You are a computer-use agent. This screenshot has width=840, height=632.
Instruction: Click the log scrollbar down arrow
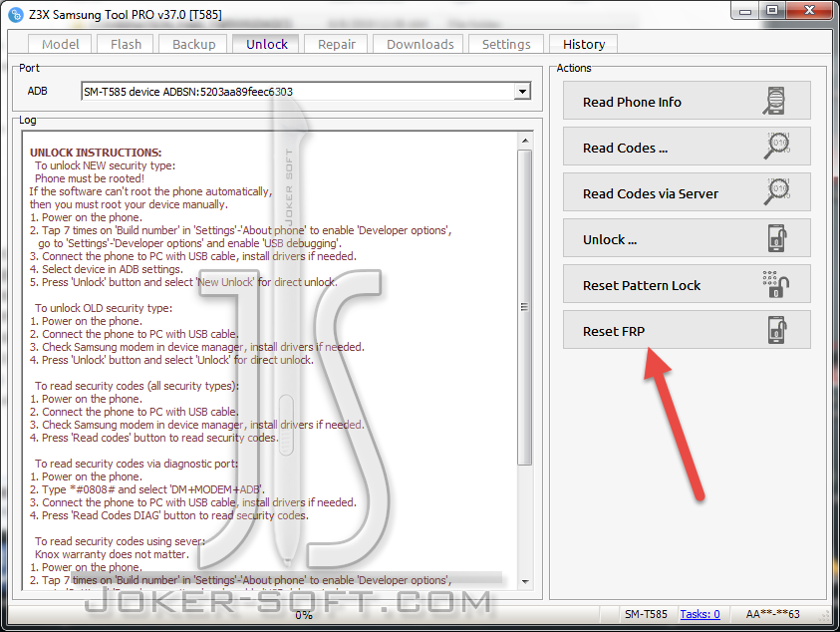pyautogui.click(x=525, y=581)
